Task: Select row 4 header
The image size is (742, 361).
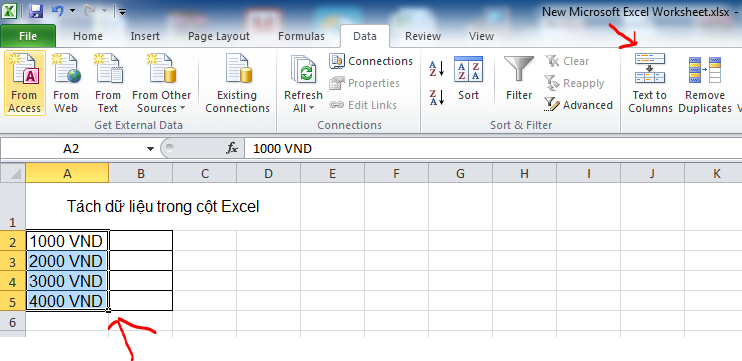Action: pos(13,281)
